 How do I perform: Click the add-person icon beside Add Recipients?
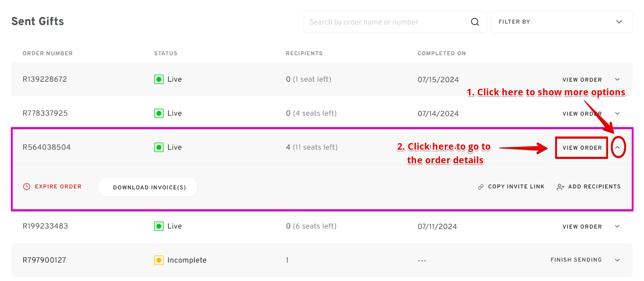click(561, 187)
